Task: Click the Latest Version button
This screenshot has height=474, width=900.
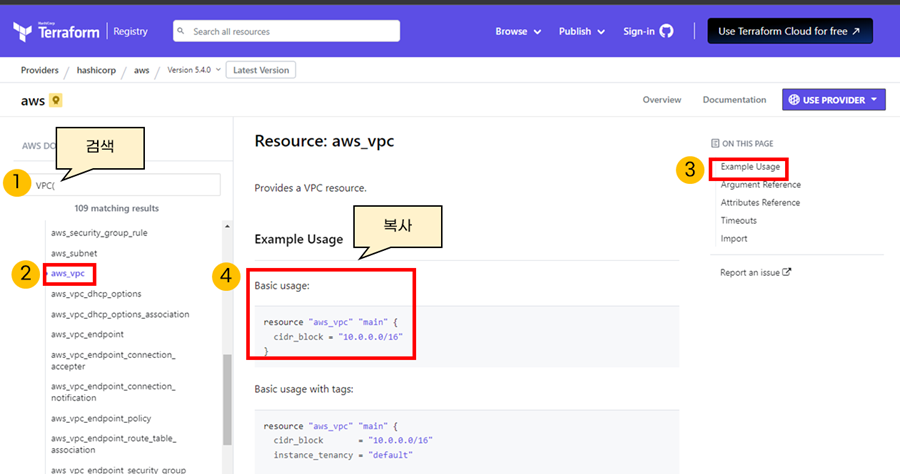Action: (x=261, y=70)
